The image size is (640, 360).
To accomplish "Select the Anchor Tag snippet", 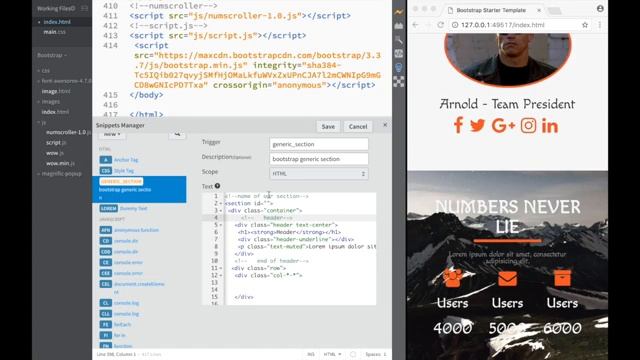I will 119,160.
